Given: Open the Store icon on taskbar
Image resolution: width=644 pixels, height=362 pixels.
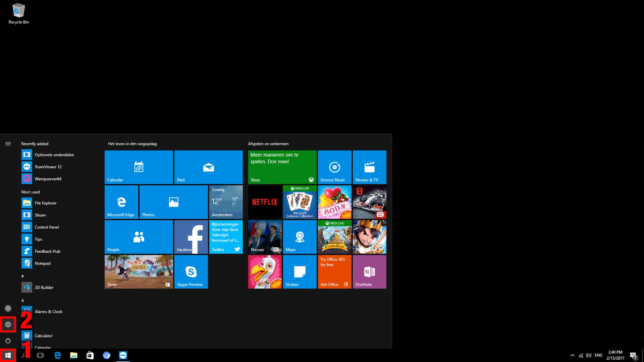Looking at the screenshot, I should point(90,355).
